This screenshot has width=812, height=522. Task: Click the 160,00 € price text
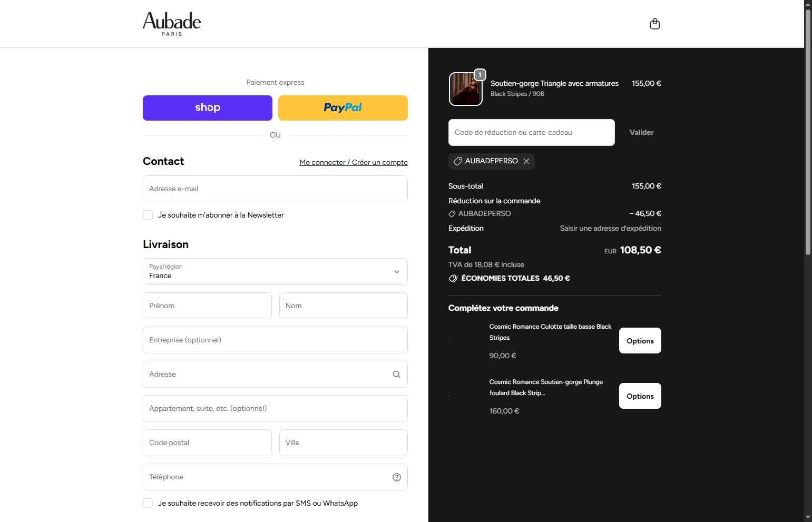pyautogui.click(x=504, y=411)
